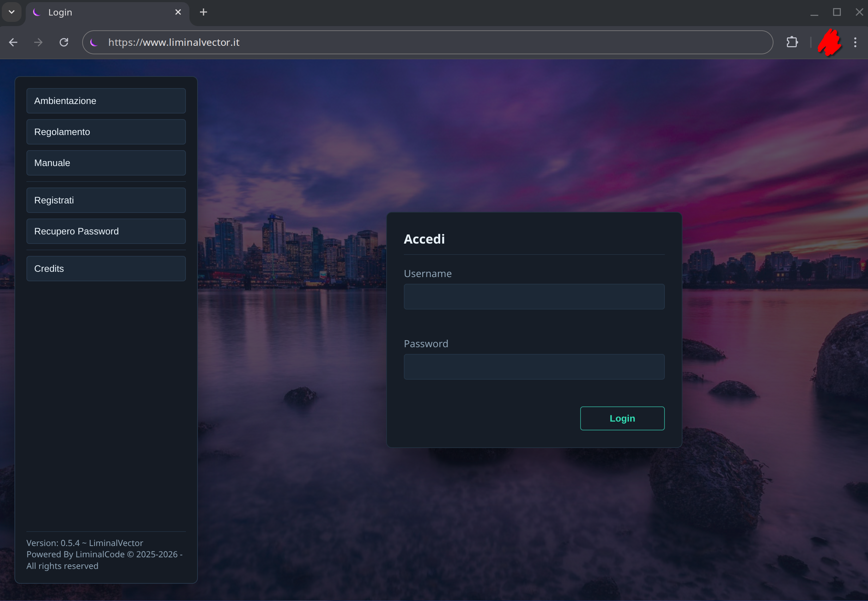The height and width of the screenshot is (601, 868).
Task: Open the Extensions puzzle icon
Action: click(792, 42)
